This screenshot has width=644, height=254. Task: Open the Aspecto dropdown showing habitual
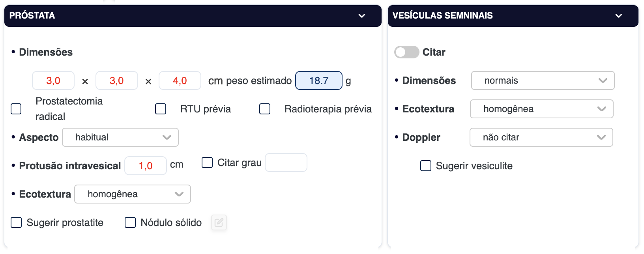pyautogui.click(x=120, y=137)
